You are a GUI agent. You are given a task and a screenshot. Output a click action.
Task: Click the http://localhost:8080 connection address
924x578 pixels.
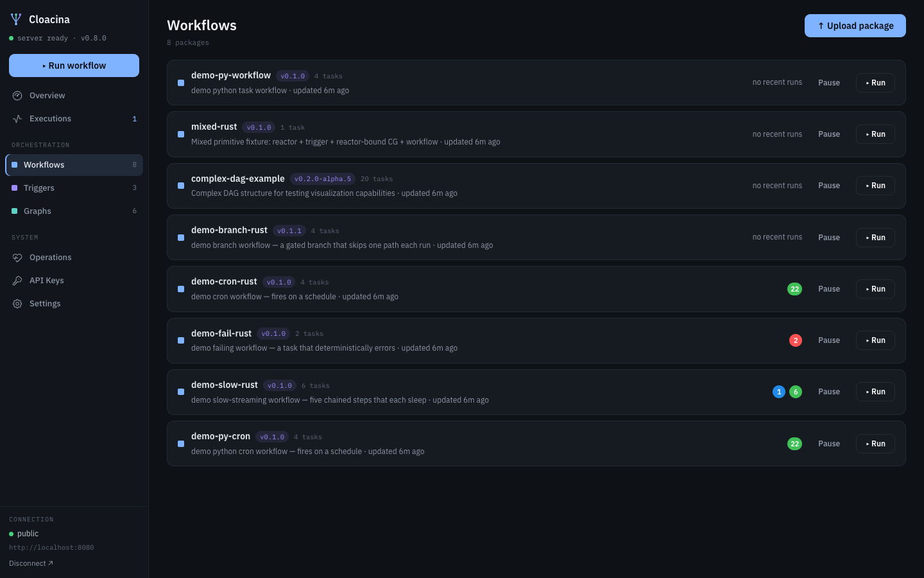tap(51, 548)
